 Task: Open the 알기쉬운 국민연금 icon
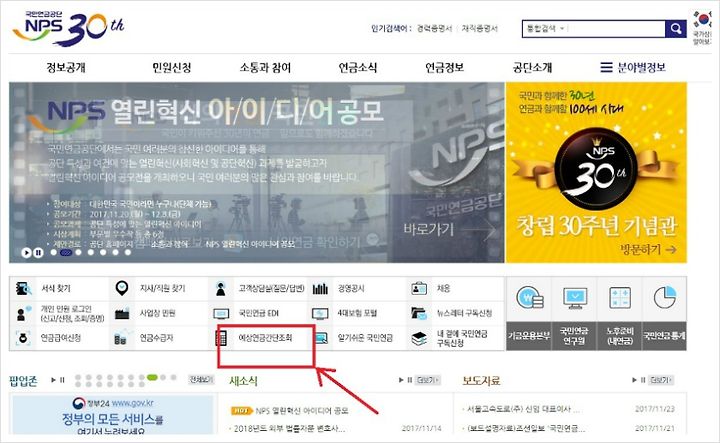[321, 338]
